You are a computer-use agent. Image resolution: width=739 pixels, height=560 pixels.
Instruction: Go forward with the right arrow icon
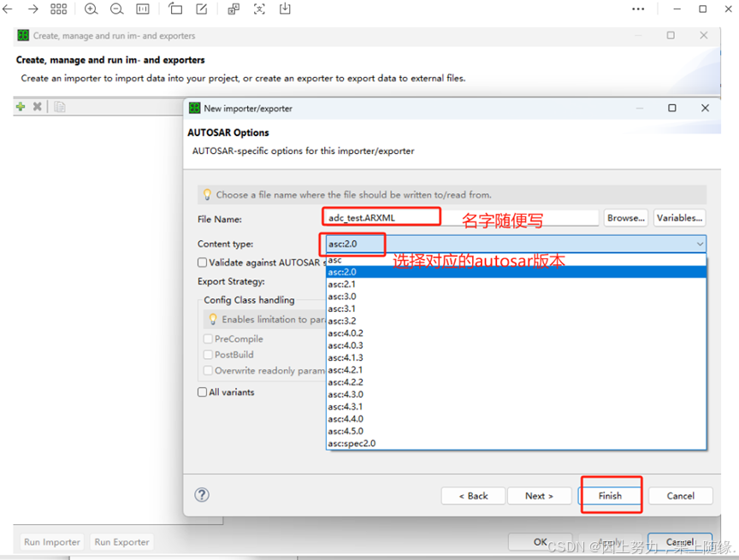click(33, 9)
